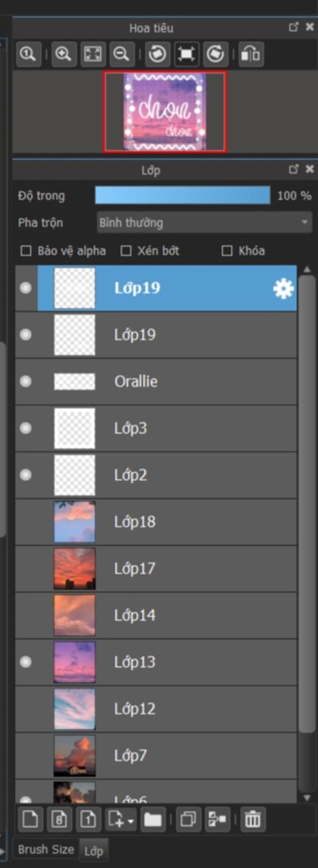The width and height of the screenshot is (318, 868).
Task: Adjust the Độ trong opacity slider
Action: pos(183,195)
